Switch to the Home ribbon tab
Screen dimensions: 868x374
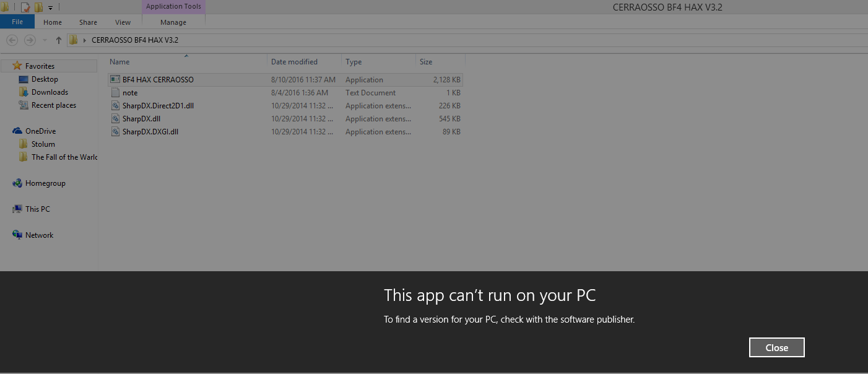coord(53,22)
